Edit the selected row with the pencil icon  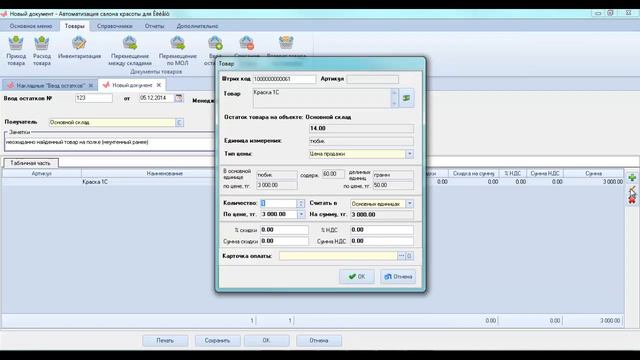click(x=632, y=189)
